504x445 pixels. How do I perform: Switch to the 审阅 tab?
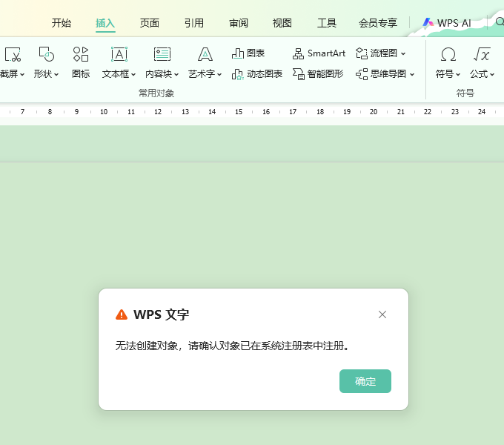coord(238,23)
